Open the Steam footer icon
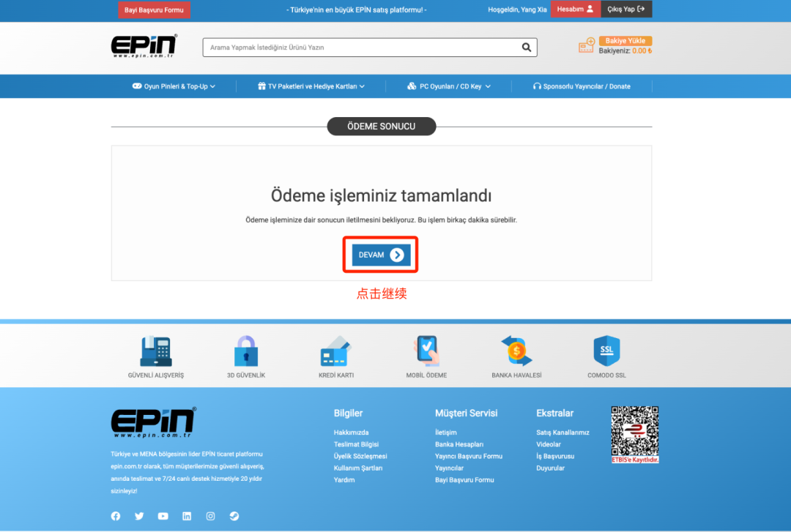The width and height of the screenshot is (791, 532). [234, 516]
